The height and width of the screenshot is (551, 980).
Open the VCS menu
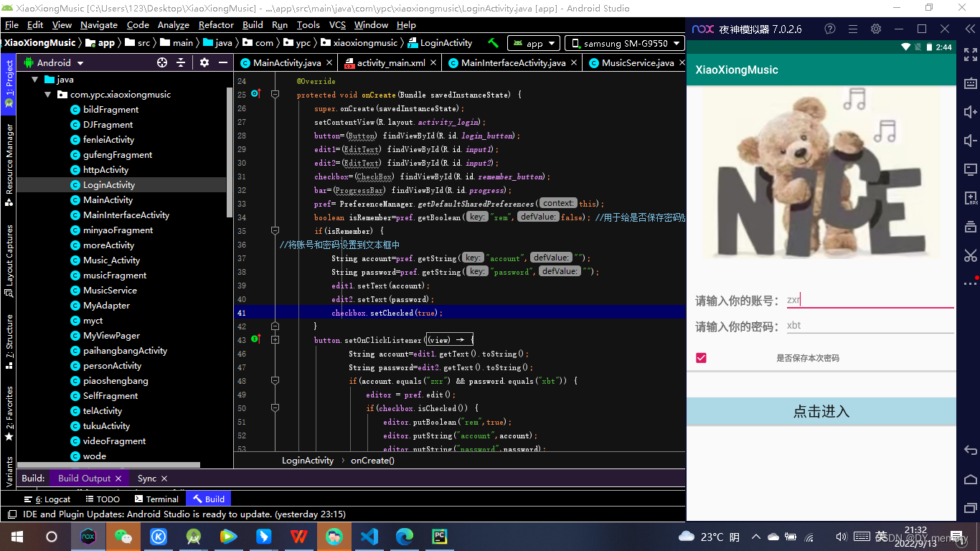click(x=337, y=24)
